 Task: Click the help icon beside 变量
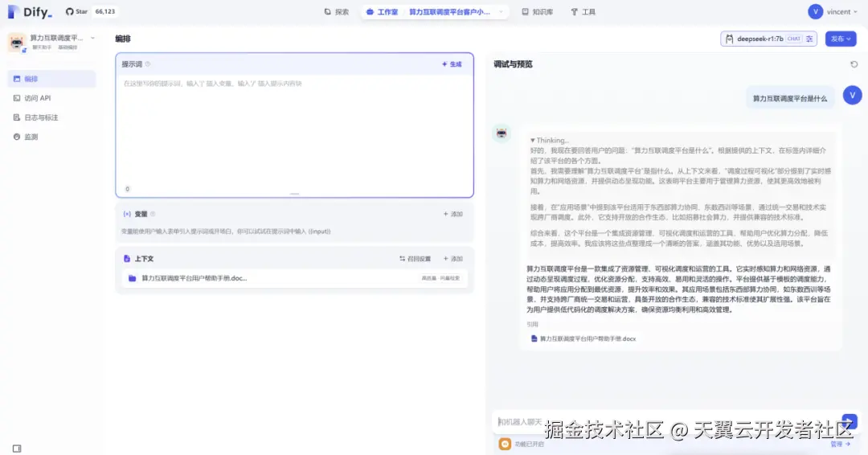(x=153, y=214)
